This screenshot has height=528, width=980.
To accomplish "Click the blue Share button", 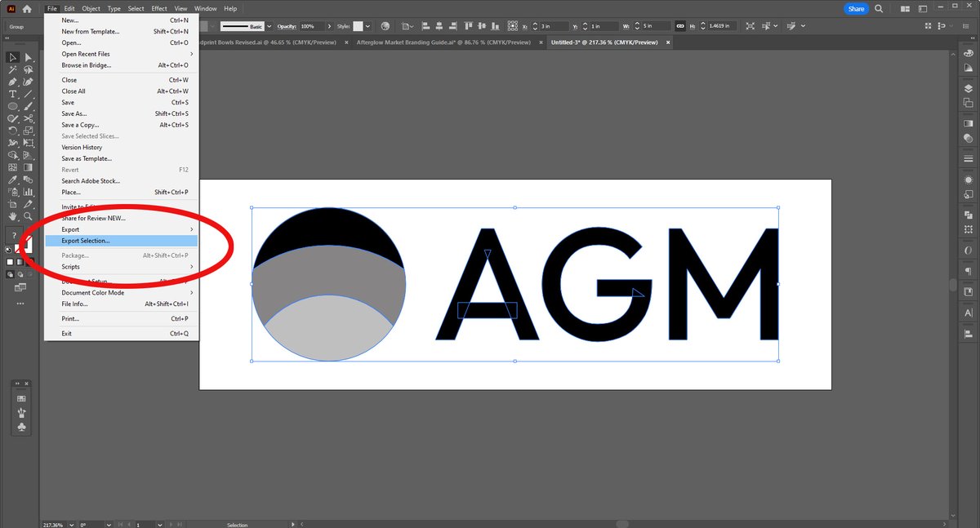I will (x=856, y=8).
